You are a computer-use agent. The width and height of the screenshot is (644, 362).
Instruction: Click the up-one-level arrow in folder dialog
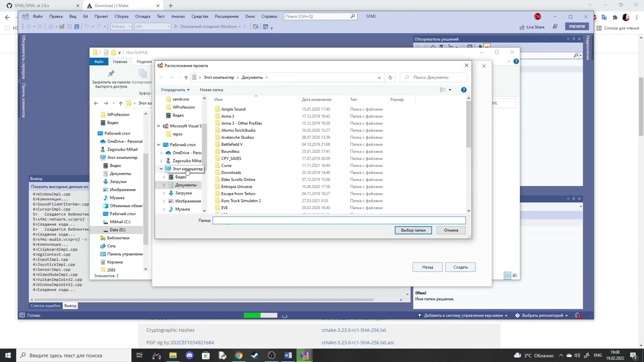coord(186,77)
